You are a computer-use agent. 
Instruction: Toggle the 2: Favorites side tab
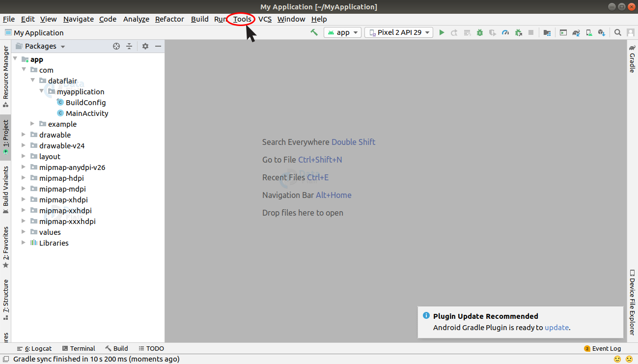point(5,247)
